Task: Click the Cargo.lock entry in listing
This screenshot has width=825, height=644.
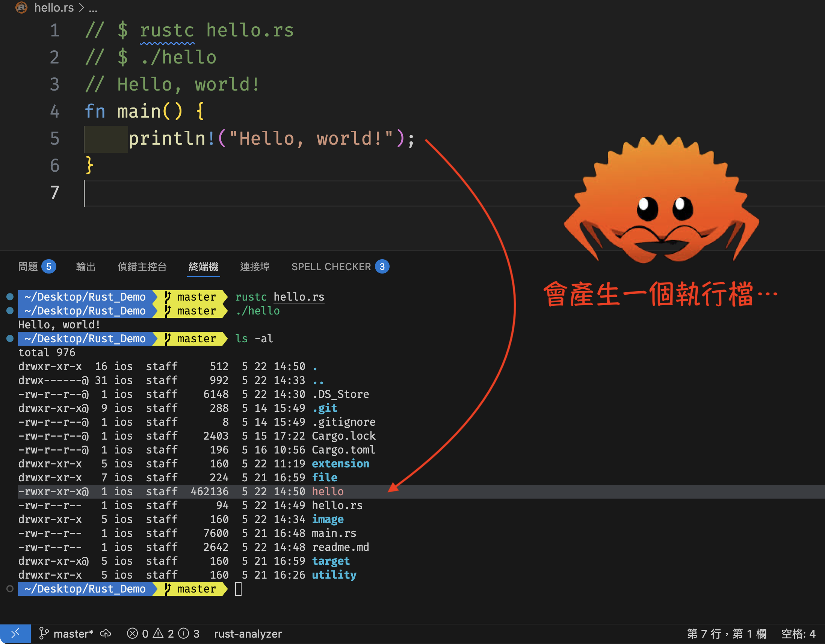Action: 344,436
